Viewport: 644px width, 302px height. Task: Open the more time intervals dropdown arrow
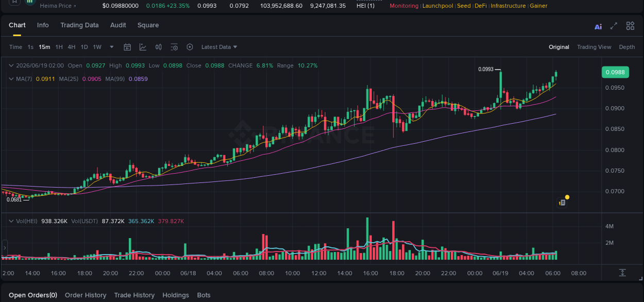pyautogui.click(x=112, y=47)
